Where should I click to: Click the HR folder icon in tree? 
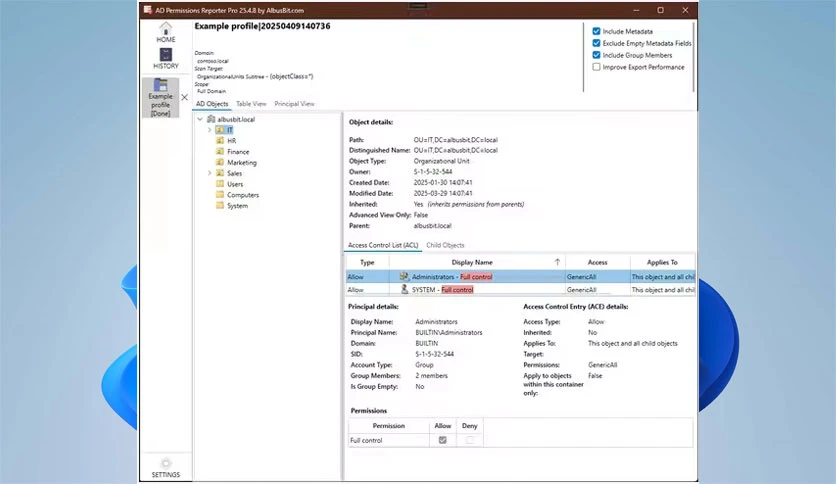pos(220,141)
